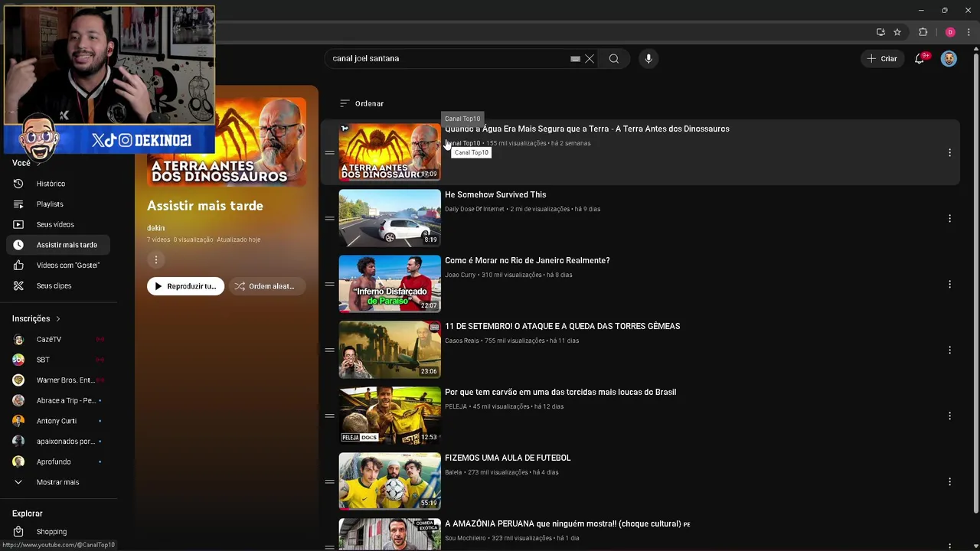This screenshot has width=980, height=551.
Task: Click title 11 DE SETEMBRO! O ATAQUE
Action: pos(563,327)
